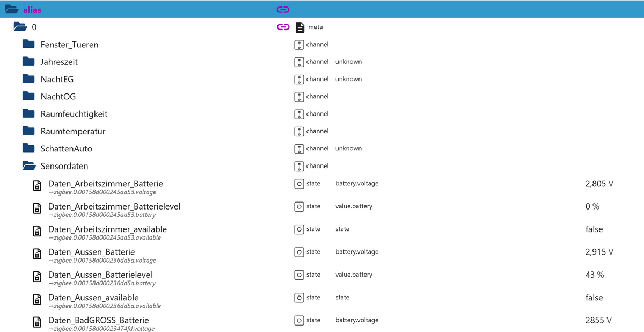Screen dimensions: 644x332
Task: Collapse the alias root folder
Action: [11, 9]
